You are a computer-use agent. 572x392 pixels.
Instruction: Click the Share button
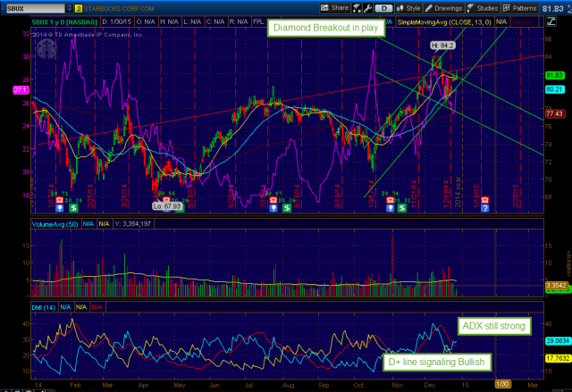[334, 8]
